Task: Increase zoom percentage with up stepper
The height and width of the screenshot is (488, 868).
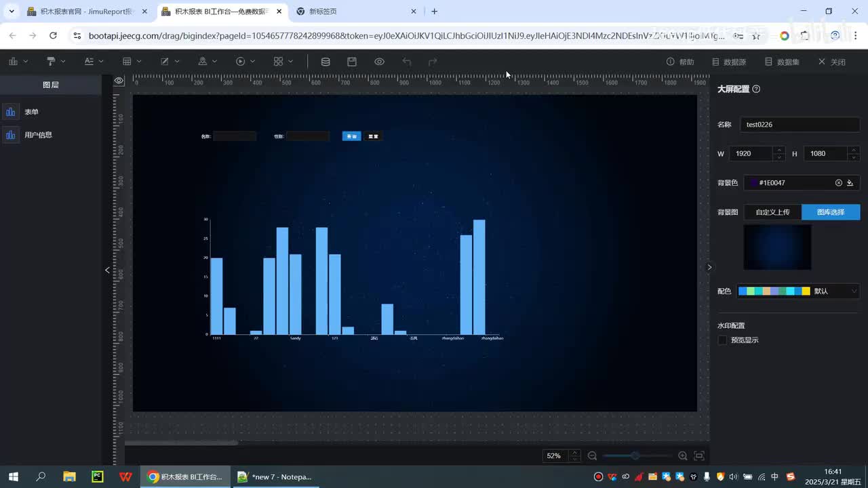Action: click(575, 453)
